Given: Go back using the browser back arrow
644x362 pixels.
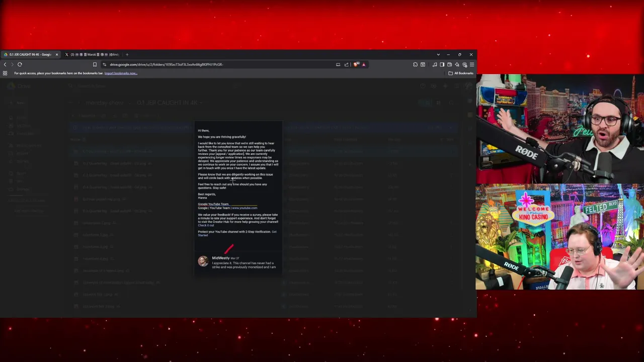Looking at the screenshot, I should (5, 64).
